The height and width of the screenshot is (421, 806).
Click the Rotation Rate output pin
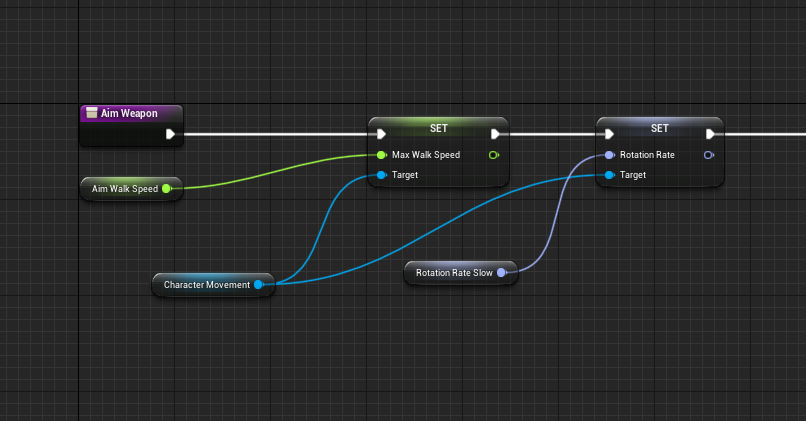click(709, 155)
